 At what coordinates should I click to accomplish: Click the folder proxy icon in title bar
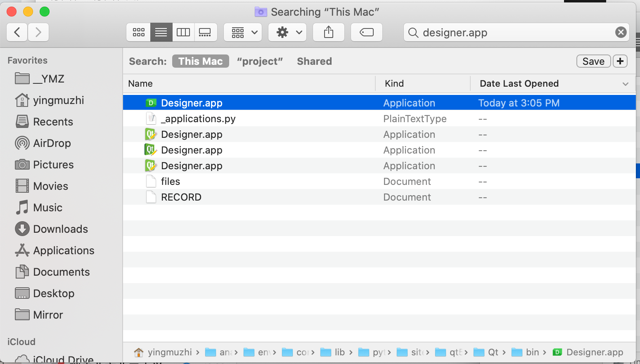click(x=261, y=12)
